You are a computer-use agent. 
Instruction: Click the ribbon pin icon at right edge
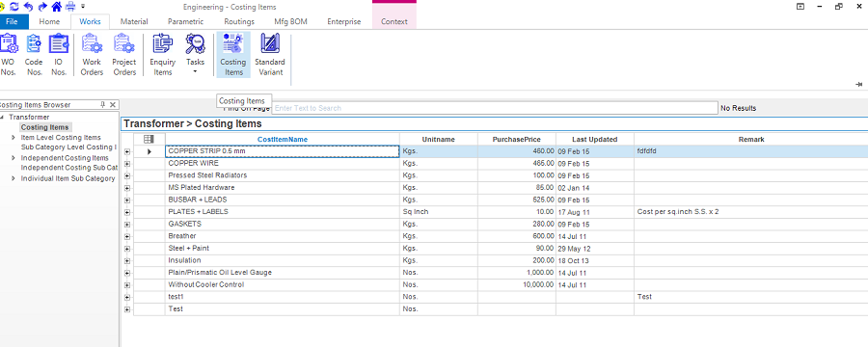click(858, 84)
